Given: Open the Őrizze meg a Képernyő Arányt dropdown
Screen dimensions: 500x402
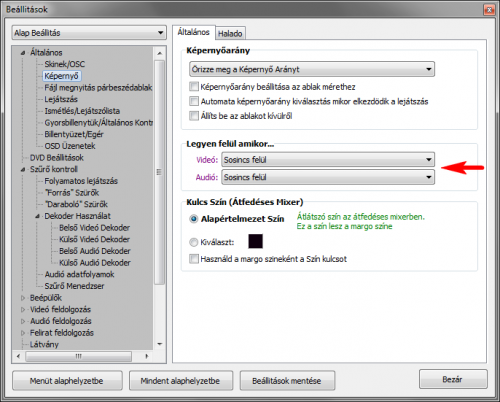Looking at the screenshot, I should pyautogui.click(x=312, y=69).
